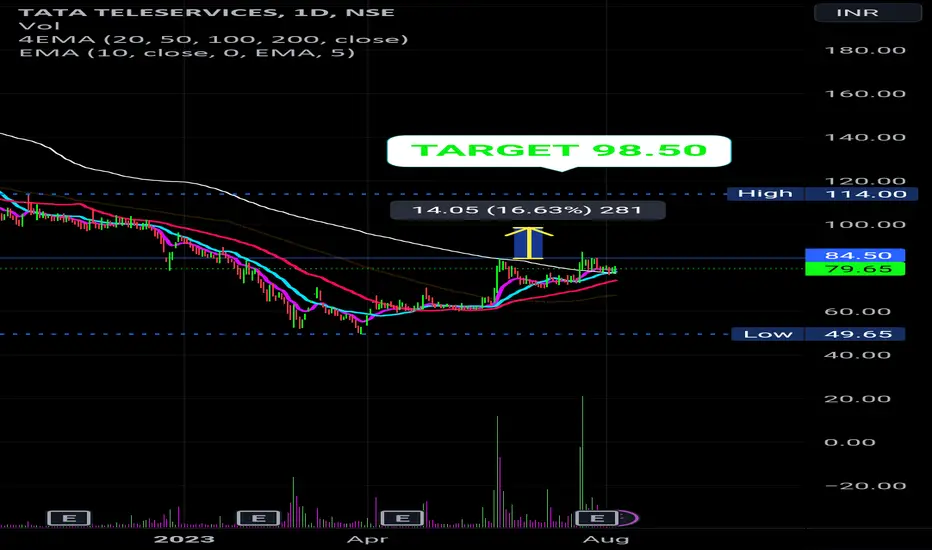Click the 0.00 price scale label
This screenshot has height=550, width=932.
(x=849, y=442)
